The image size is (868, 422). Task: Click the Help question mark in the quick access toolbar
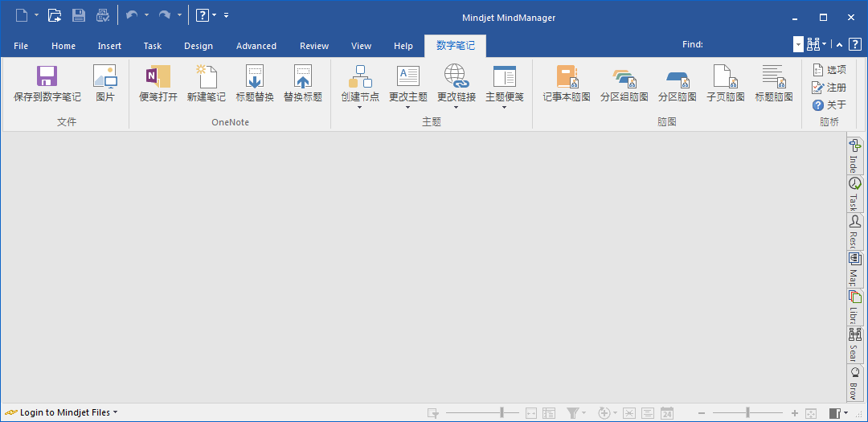click(203, 15)
